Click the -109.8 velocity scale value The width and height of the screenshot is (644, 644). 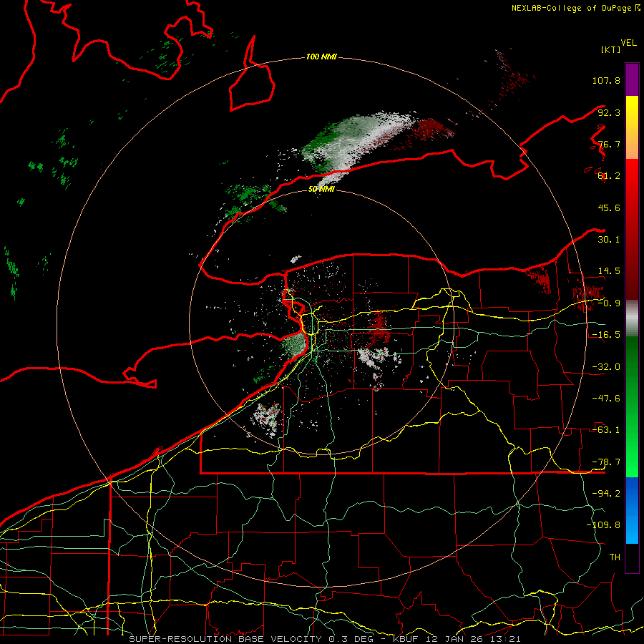pos(603,525)
